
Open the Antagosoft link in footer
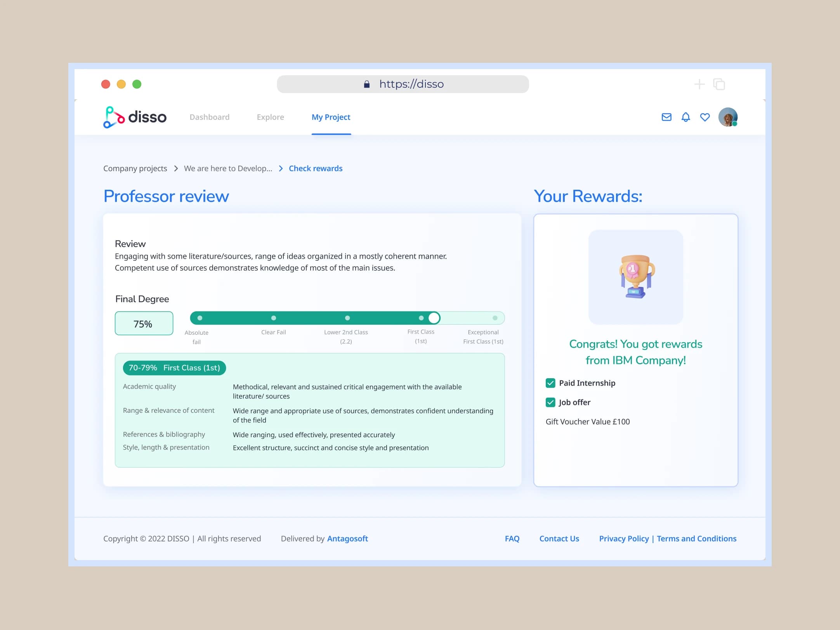click(347, 538)
